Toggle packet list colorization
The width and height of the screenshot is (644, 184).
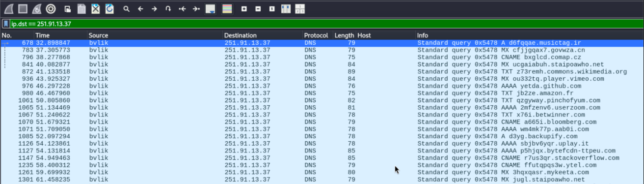pos(227,9)
